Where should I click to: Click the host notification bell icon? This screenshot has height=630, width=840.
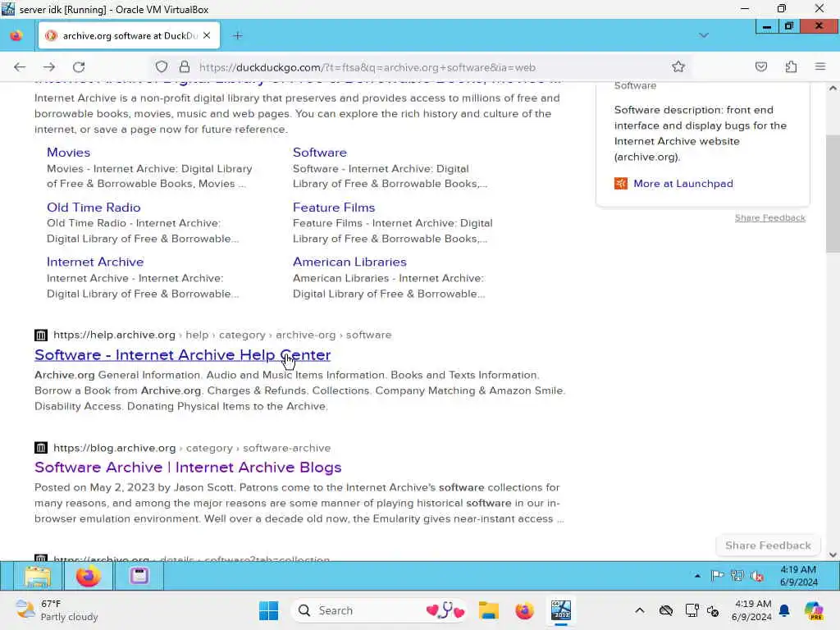pyautogui.click(x=784, y=610)
